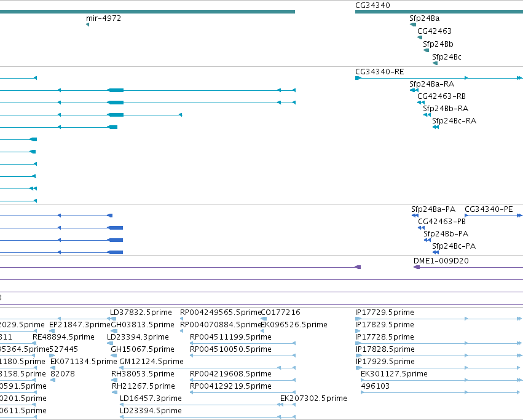
Task: Click the Sfp24Ba gene arrow glyph
Action: tap(413, 25)
